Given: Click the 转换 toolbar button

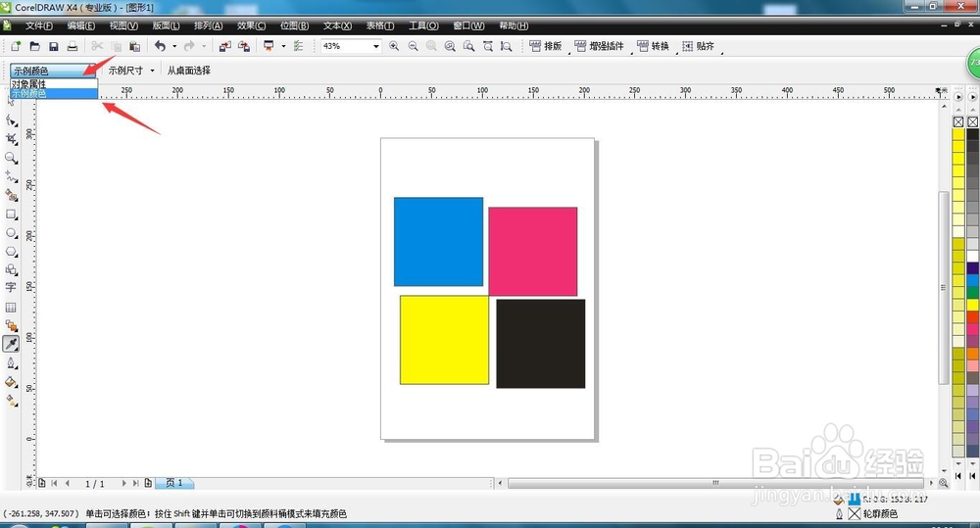Looking at the screenshot, I should (x=653, y=46).
